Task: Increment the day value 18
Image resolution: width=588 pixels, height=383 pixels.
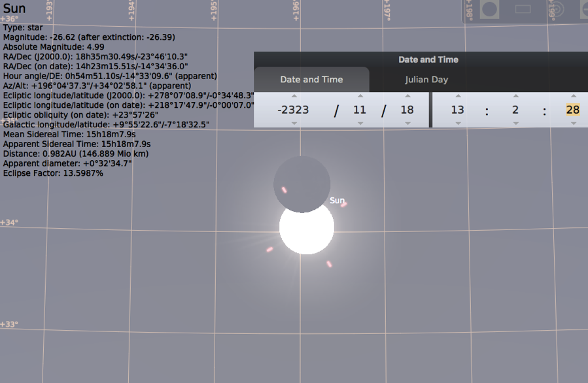Action: [x=407, y=96]
